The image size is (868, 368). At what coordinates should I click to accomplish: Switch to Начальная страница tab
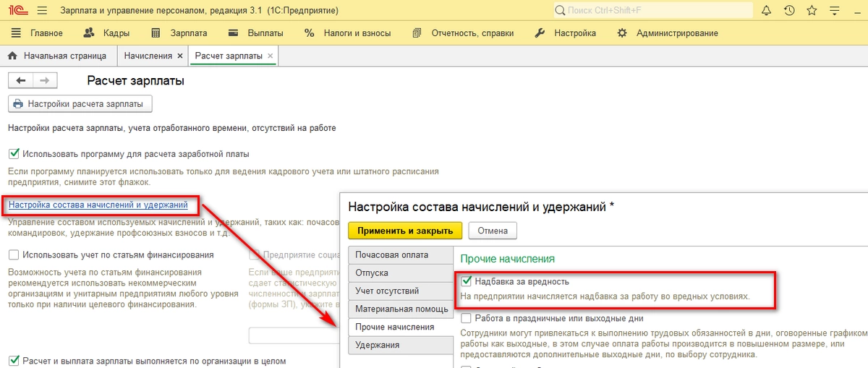click(x=58, y=56)
